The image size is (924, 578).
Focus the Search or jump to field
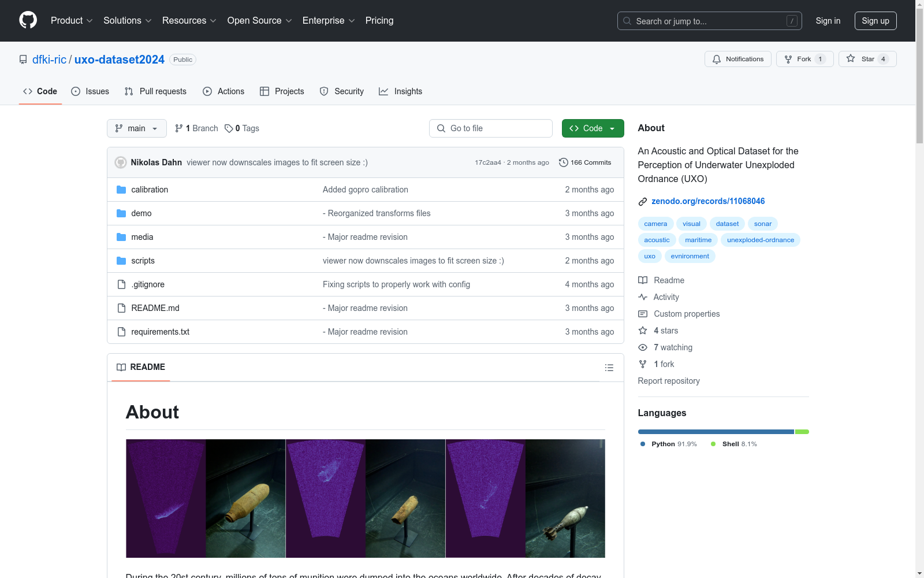(x=709, y=21)
